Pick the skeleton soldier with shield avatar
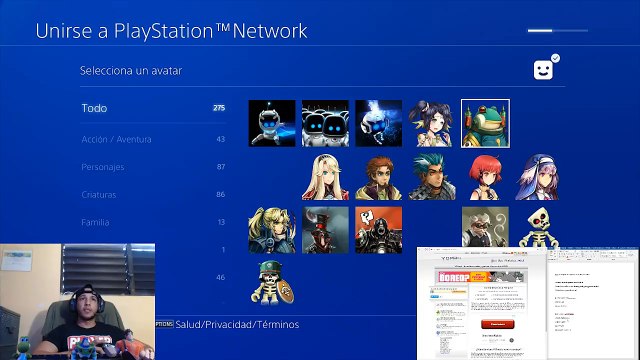 272,283
